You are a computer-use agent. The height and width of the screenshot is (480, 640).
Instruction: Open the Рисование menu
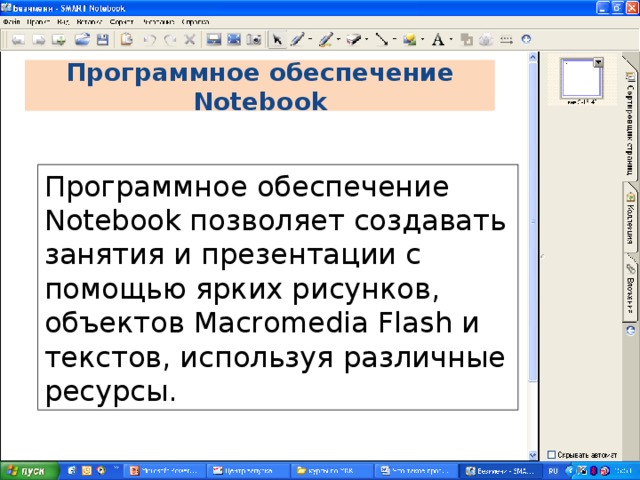[158, 22]
